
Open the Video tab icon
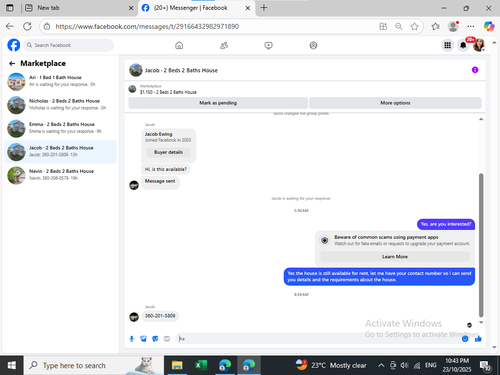[x=268, y=45]
